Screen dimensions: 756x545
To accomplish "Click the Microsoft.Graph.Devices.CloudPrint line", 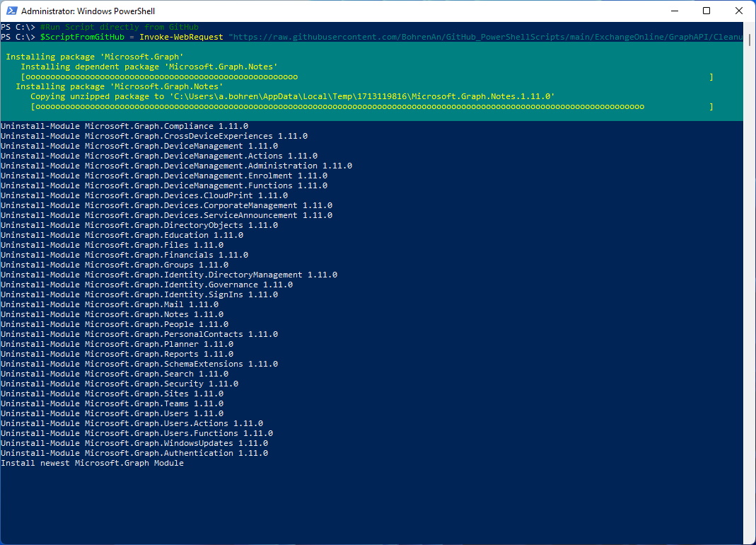I will pos(144,195).
